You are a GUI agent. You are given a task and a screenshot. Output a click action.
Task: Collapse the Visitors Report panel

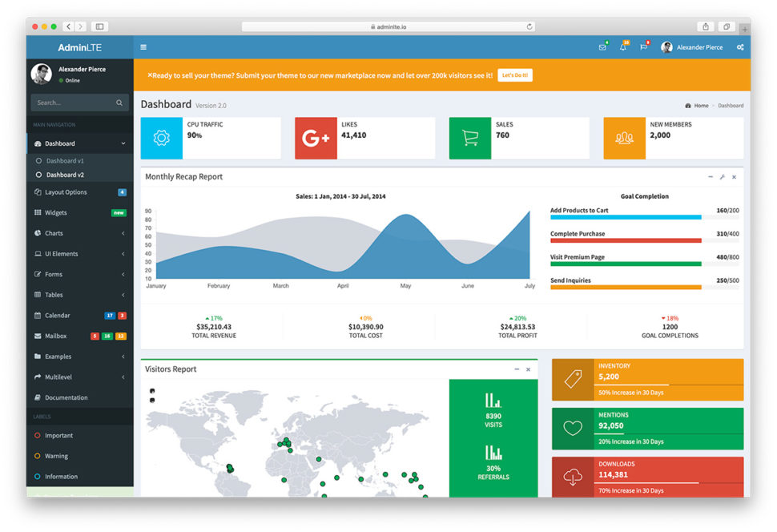pyautogui.click(x=516, y=369)
